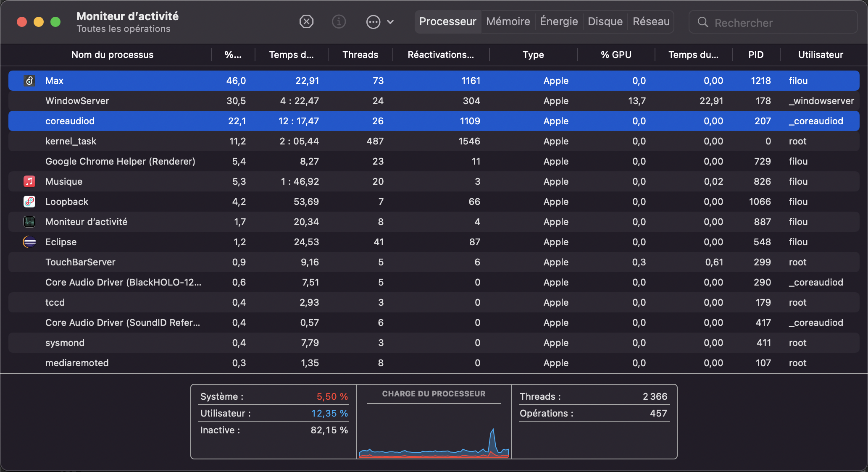Screen dimensions: 868x472
Task: Select the kernel_task process row
Action: pyautogui.click(x=434, y=141)
